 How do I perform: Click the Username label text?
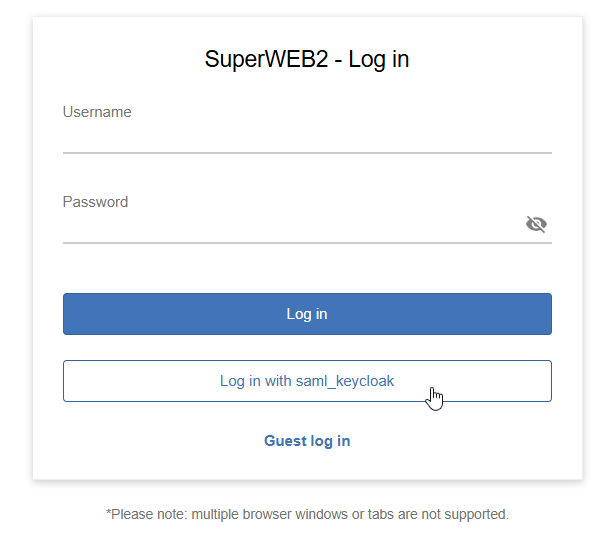[x=97, y=112]
